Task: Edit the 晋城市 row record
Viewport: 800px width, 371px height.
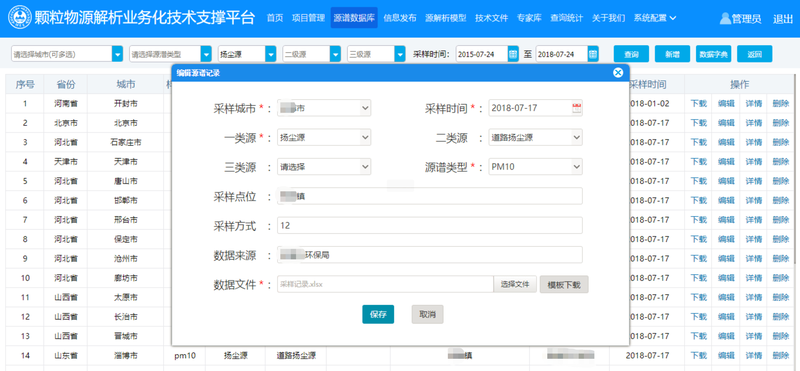Action: pyautogui.click(x=726, y=336)
